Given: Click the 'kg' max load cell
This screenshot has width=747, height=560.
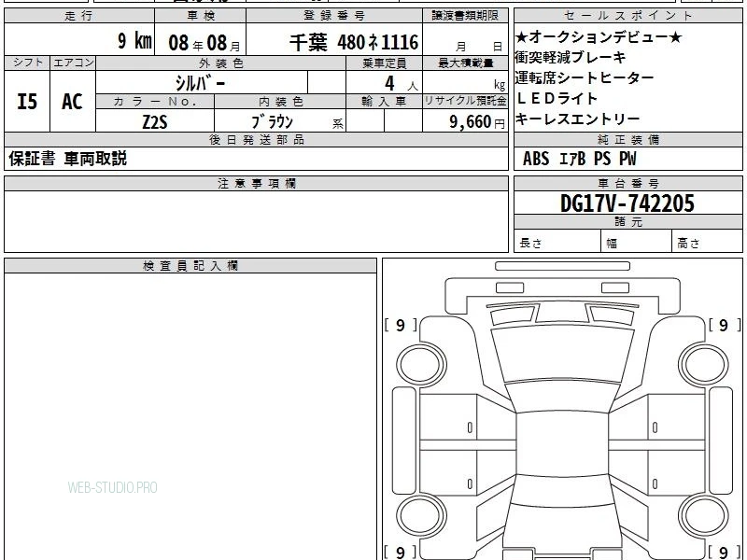Looking at the screenshot, I should tap(465, 82).
